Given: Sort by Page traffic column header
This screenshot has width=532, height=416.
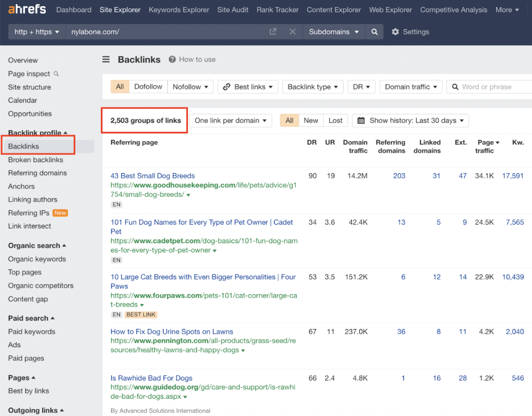Looking at the screenshot, I should [487, 146].
